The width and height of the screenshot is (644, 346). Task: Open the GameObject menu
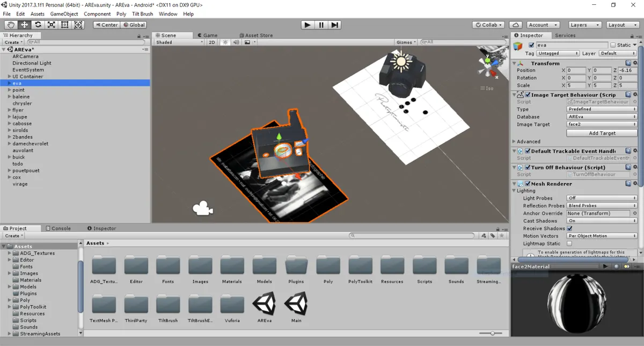click(64, 14)
